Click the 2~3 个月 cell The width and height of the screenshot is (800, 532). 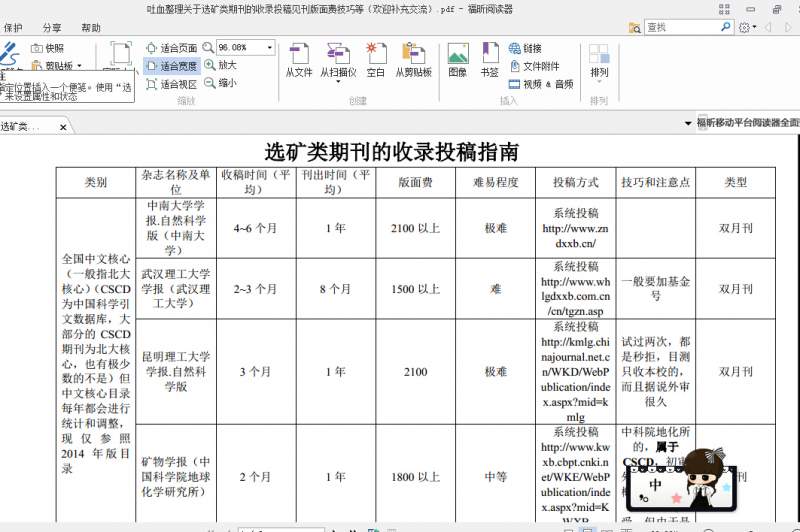tap(255, 289)
